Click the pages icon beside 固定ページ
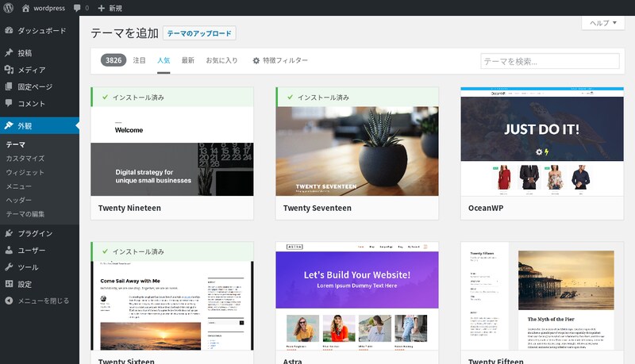The image size is (635, 364). click(9, 86)
